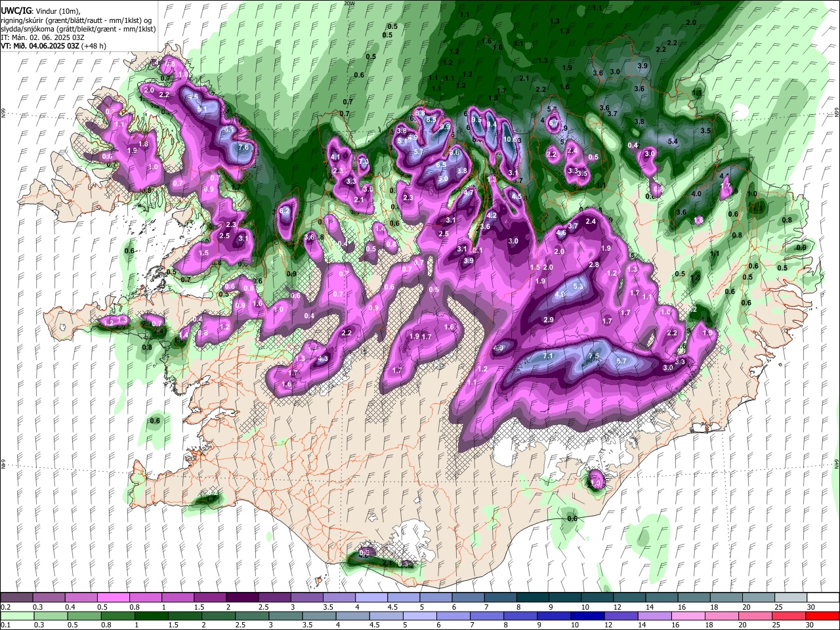Select the snow legend swatch between 3 and 3.5
840x630 pixels.
306,597
